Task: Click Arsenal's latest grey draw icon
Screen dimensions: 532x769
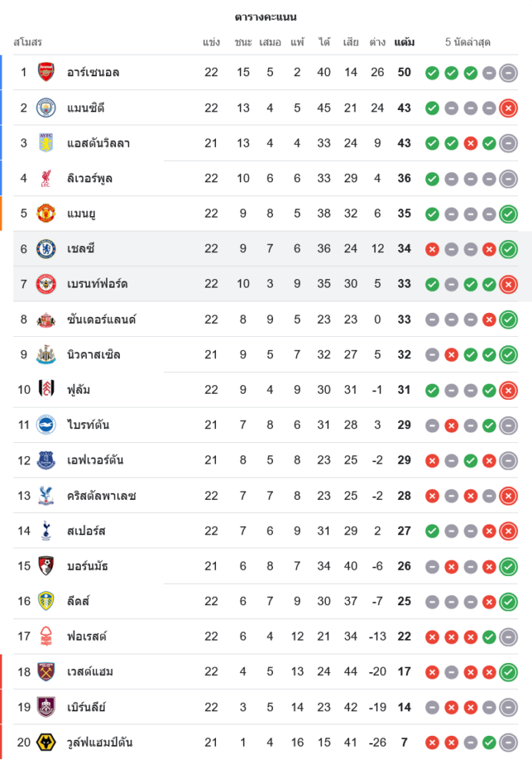Action: point(507,73)
